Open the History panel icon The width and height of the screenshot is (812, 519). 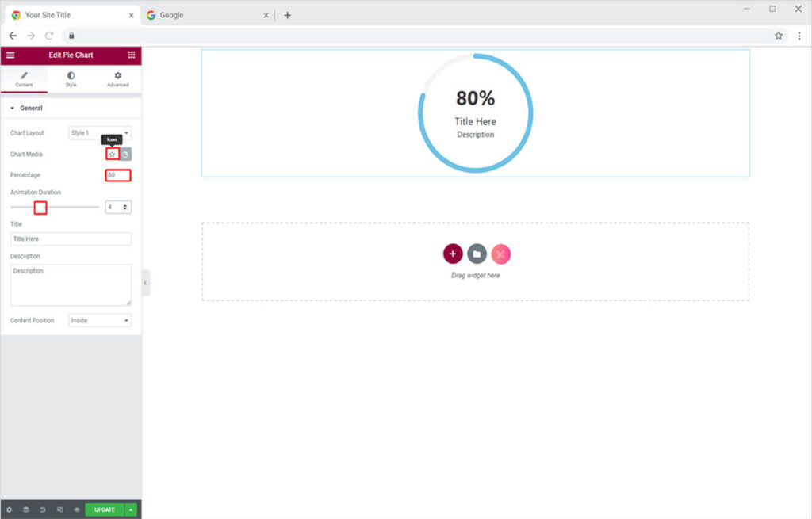click(43, 509)
